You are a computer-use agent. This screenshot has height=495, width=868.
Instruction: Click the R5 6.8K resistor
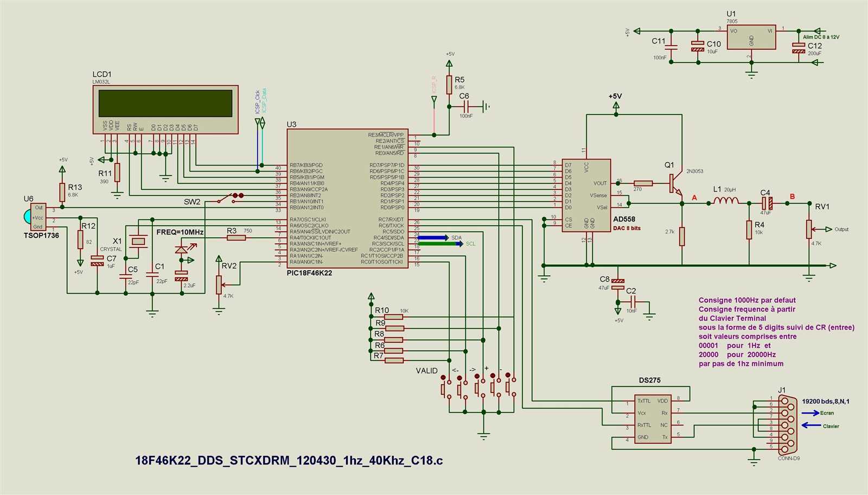(449, 84)
